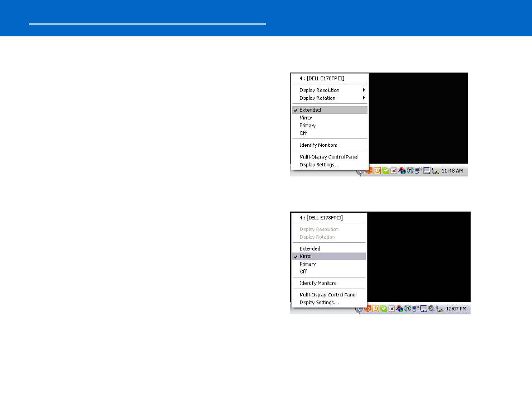Turn display Off in 11:48 AM menu
532x412 pixels.
tap(330, 133)
